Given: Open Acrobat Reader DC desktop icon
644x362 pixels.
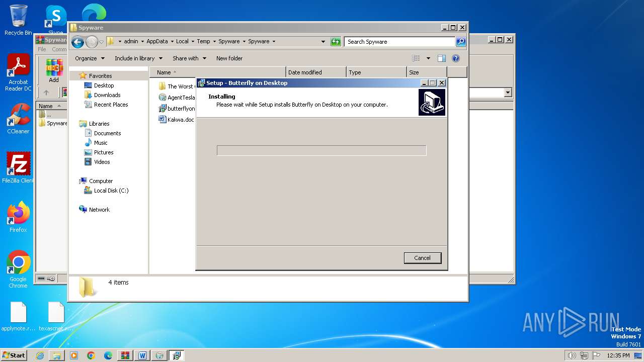Looking at the screenshot, I should pyautogui.click(x=18, y=73).
